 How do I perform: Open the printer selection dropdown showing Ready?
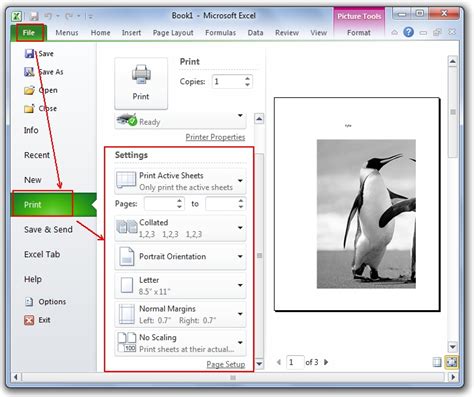point(180,121)
